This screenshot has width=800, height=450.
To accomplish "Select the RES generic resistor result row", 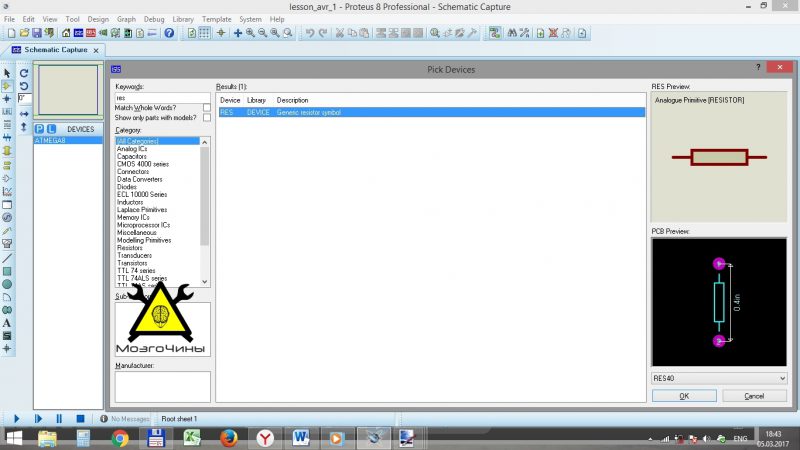I will (432, 112).
